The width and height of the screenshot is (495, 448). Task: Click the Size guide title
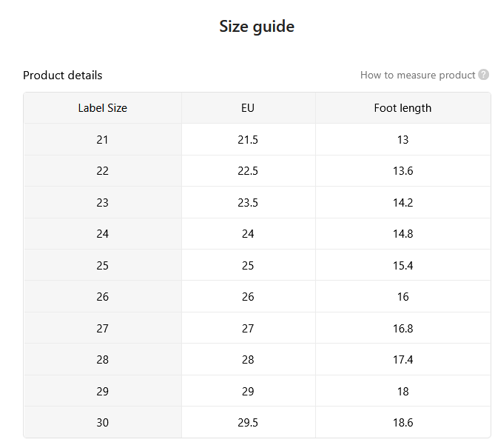(x=257, y=26)
